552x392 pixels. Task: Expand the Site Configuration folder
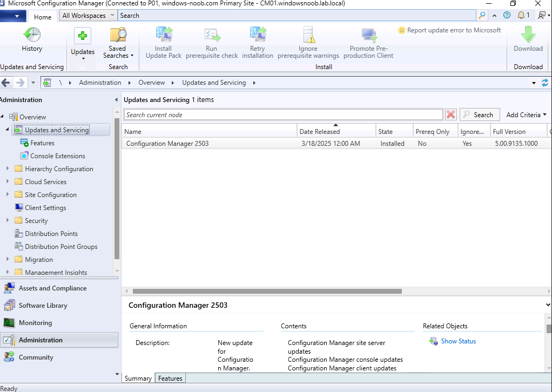(x=8, y=194)
